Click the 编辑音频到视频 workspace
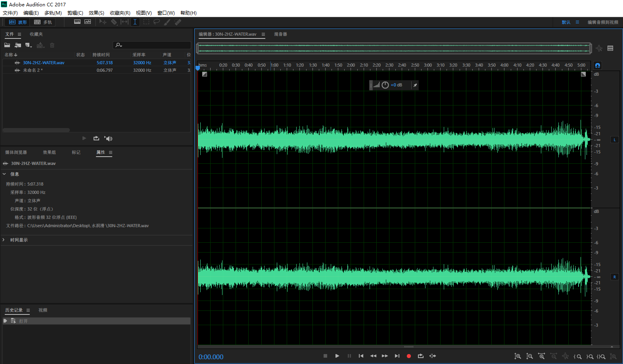623x364 pixels. (602, 22)
